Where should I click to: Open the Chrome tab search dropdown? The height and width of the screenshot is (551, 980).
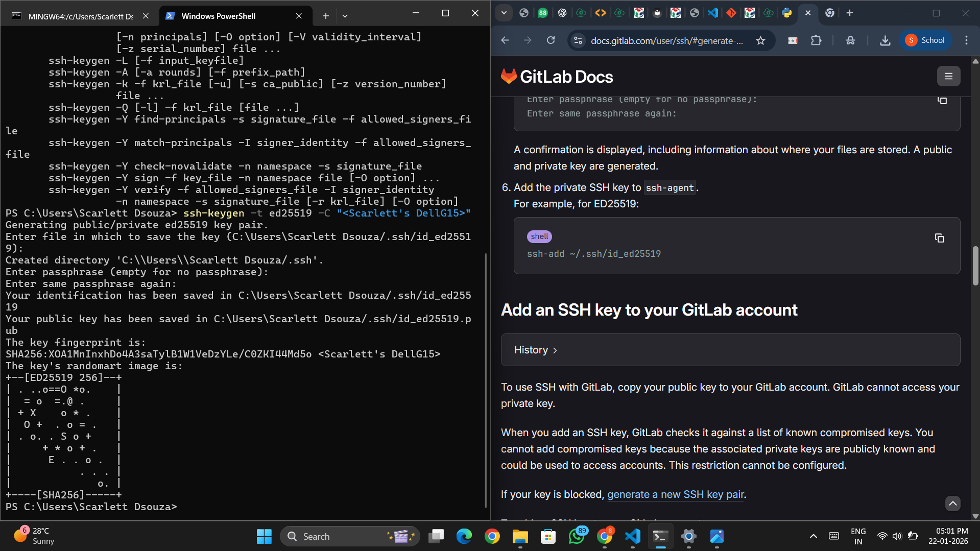(504, 13)
